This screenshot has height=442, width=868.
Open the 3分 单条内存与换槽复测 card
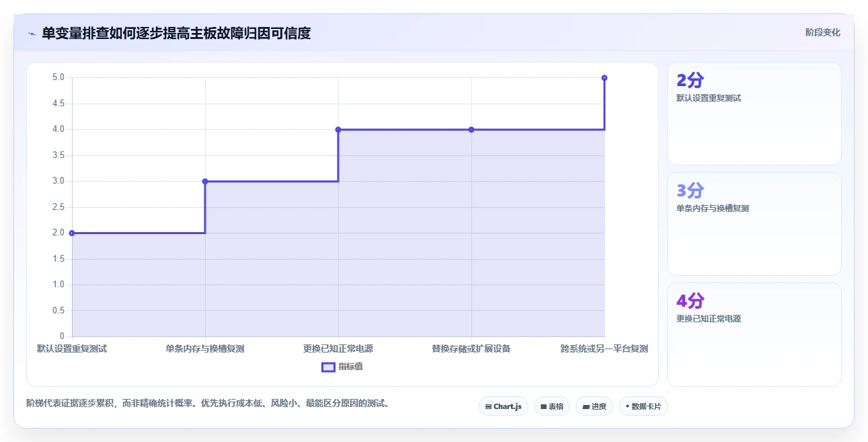[x=754, y=224]
